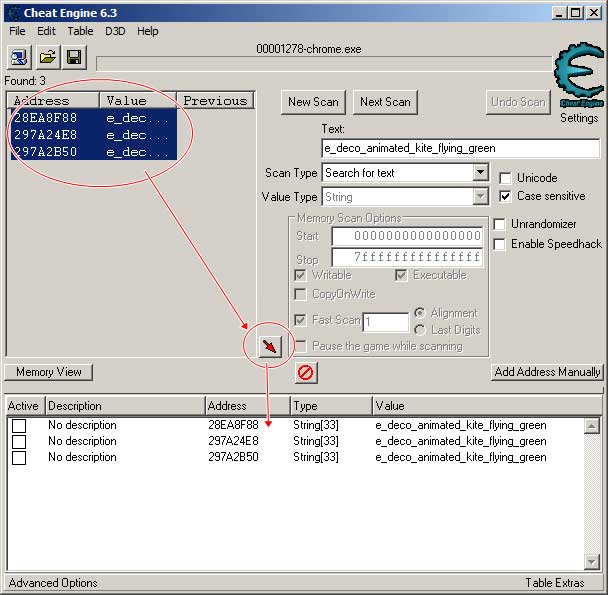Select found result 28EA8F88
The height and width of the screenshot is (595, 608).
tap(94, 118)
